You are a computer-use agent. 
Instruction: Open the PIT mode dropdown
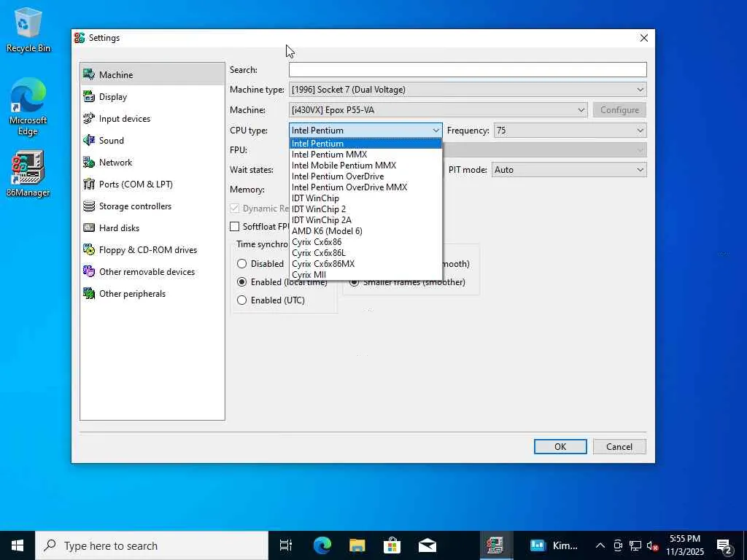click(569, 170)
